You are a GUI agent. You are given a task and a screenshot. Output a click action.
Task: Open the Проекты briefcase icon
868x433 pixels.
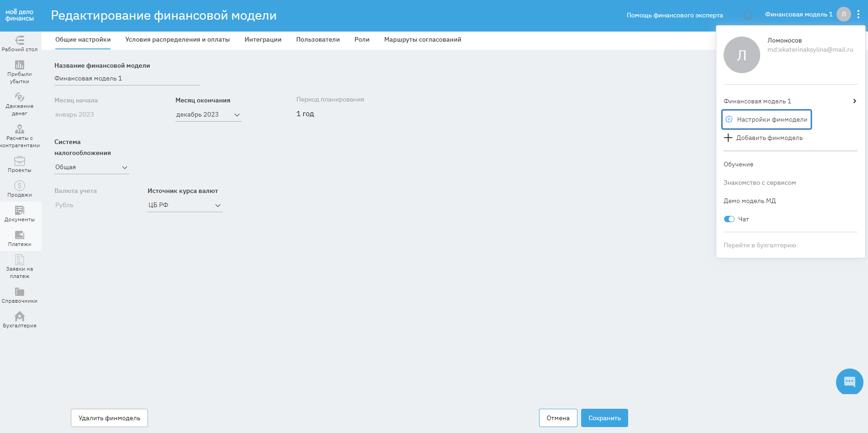(x=20, y=161)
